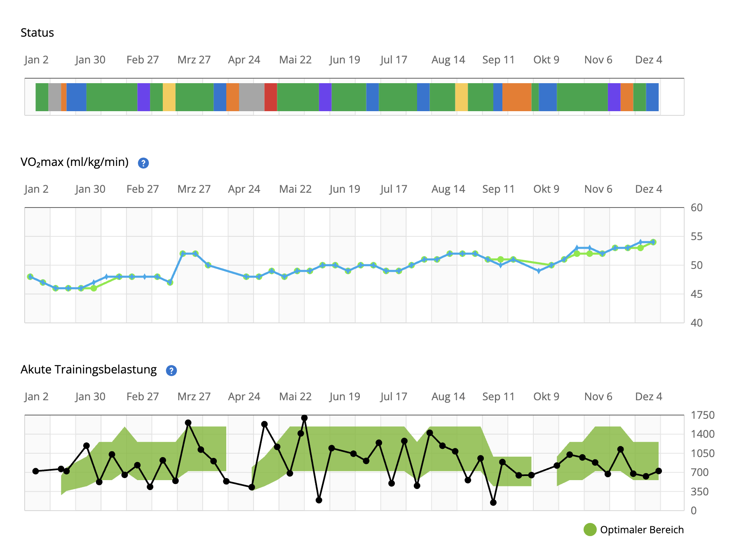This screenshot has height=560, width=741.
Task: Click the widest gray Status bar segment
Action: click(251, 97)
